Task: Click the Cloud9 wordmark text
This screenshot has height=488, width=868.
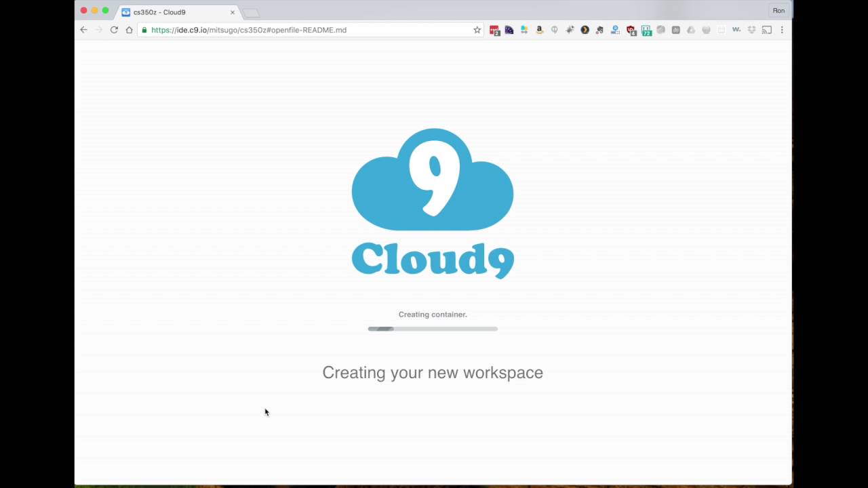Action: [433, 260]
